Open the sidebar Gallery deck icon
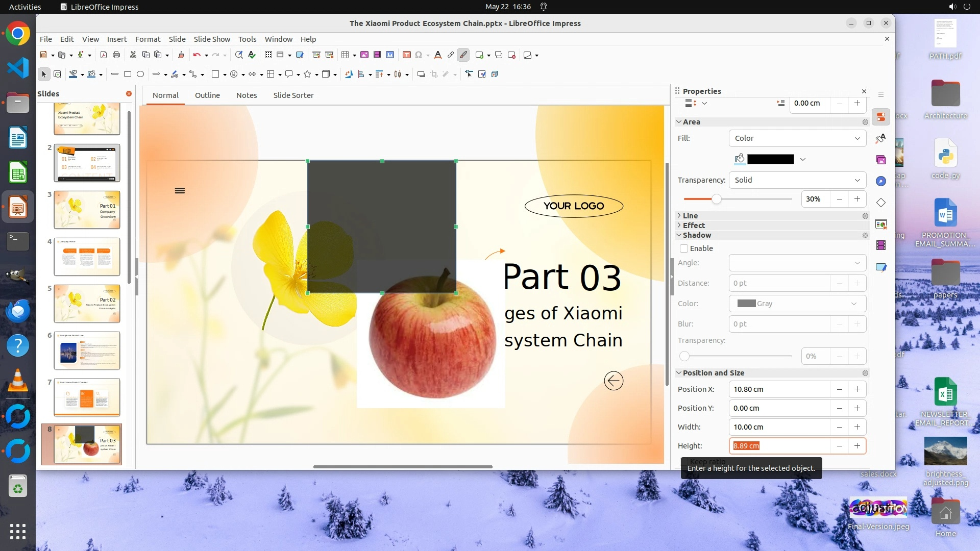Image resolution: width=980 pixels, height=551 pixels. [881, 160]
